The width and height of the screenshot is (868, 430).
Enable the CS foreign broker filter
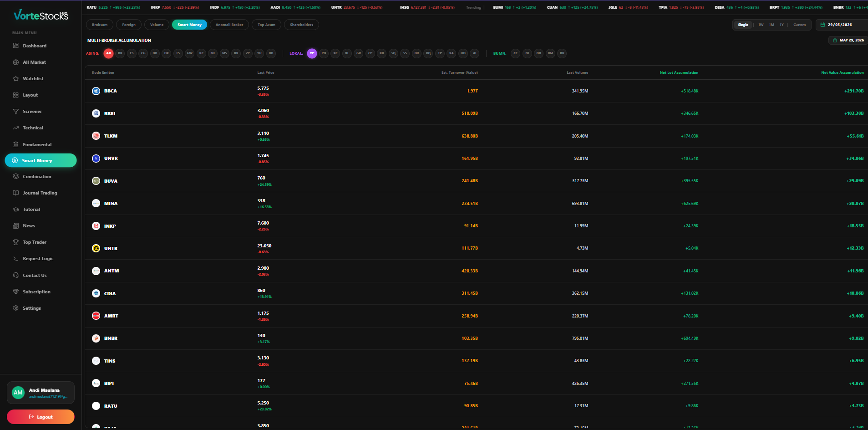pos(132,53)
